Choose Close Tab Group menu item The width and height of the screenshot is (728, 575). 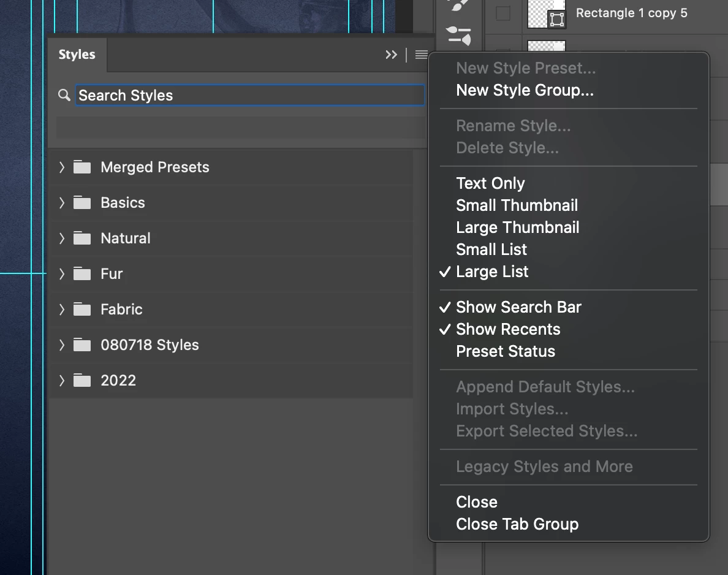click(517, 524)
